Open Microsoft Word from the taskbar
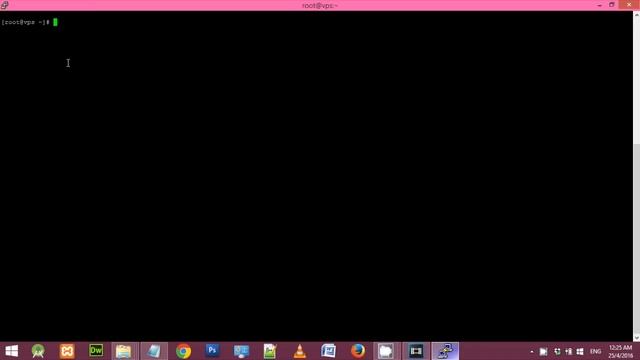 [x=329, y=351]
